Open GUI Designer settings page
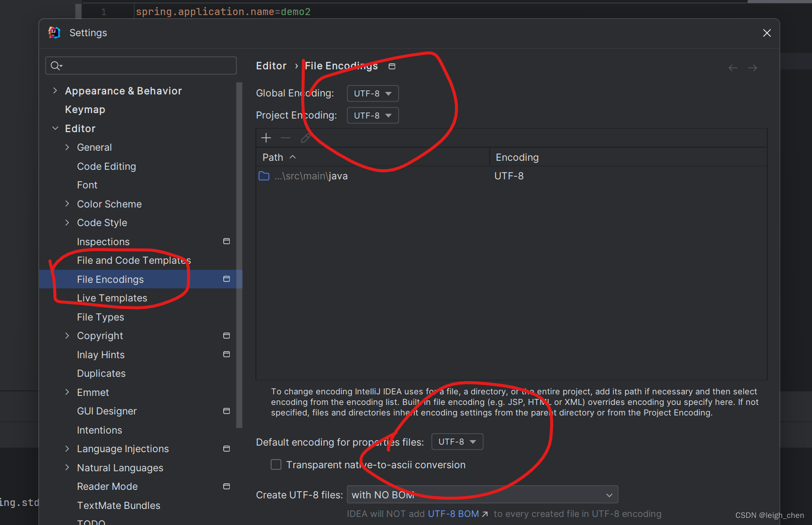The height and width of the screenshot is (525, 812). pos(107,411)
